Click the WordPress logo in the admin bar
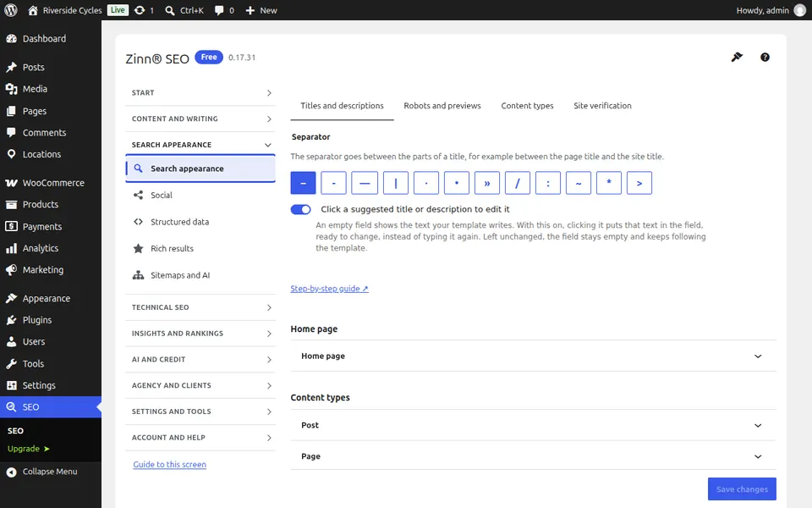Image resolution: width=812 pixels, height=508 pixels. (x=10, y=10)
